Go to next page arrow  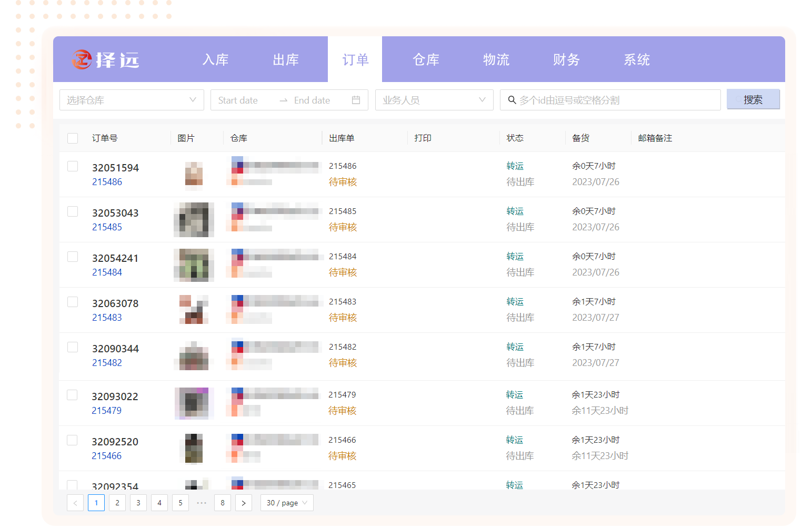point(243,503)
